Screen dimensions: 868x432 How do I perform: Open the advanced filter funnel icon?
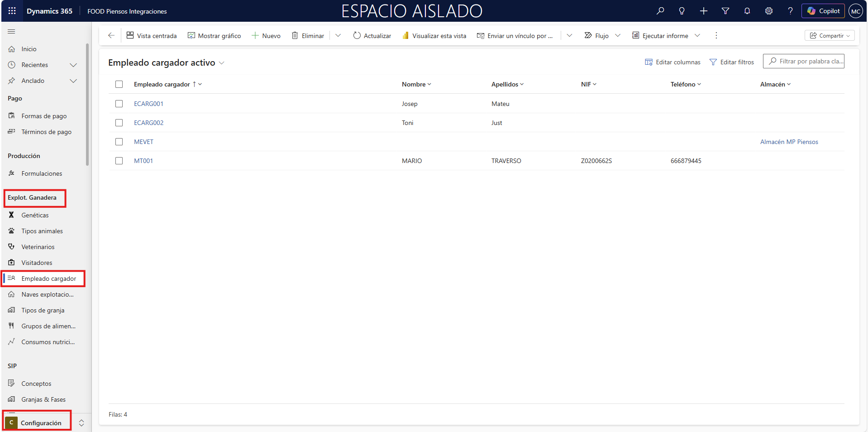(725, 11)
